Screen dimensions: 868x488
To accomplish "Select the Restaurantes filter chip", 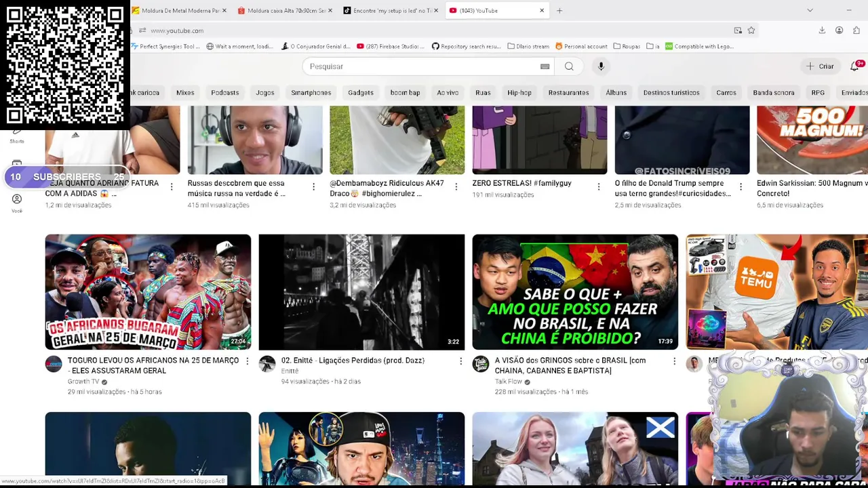I will (568, 93).
